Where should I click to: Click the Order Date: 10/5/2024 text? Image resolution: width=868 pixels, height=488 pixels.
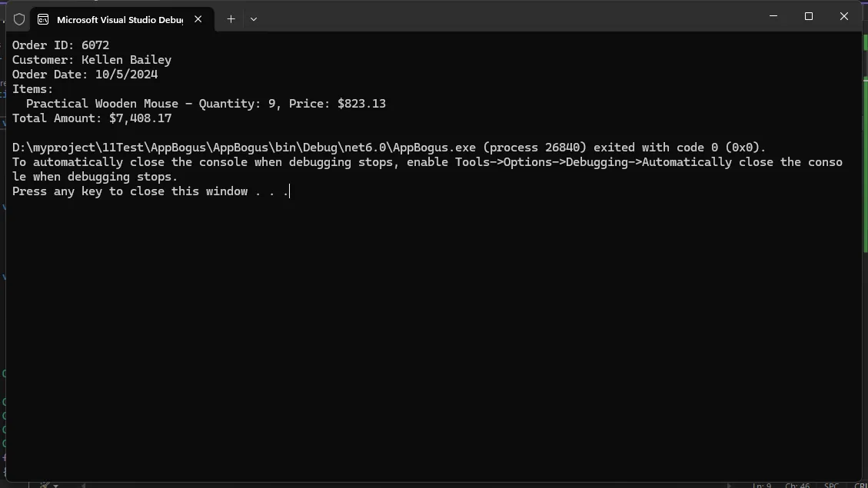click(x=85, y=75)
